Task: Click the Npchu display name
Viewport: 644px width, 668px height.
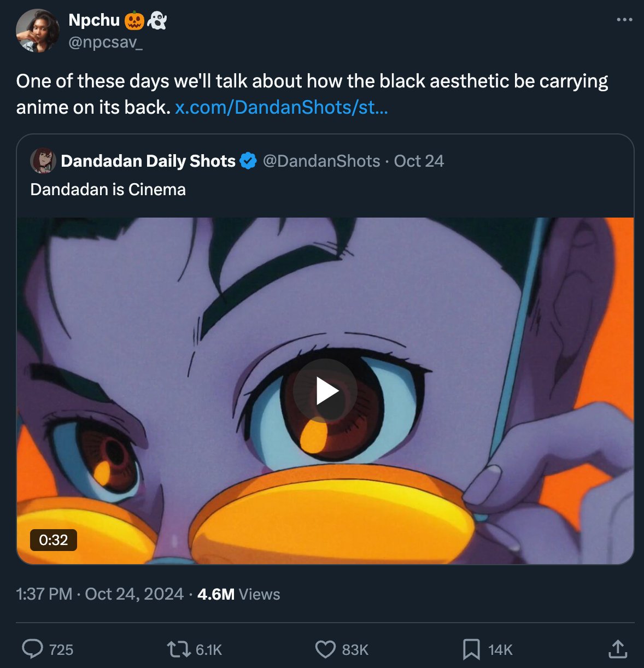Action: pos(94,20)
